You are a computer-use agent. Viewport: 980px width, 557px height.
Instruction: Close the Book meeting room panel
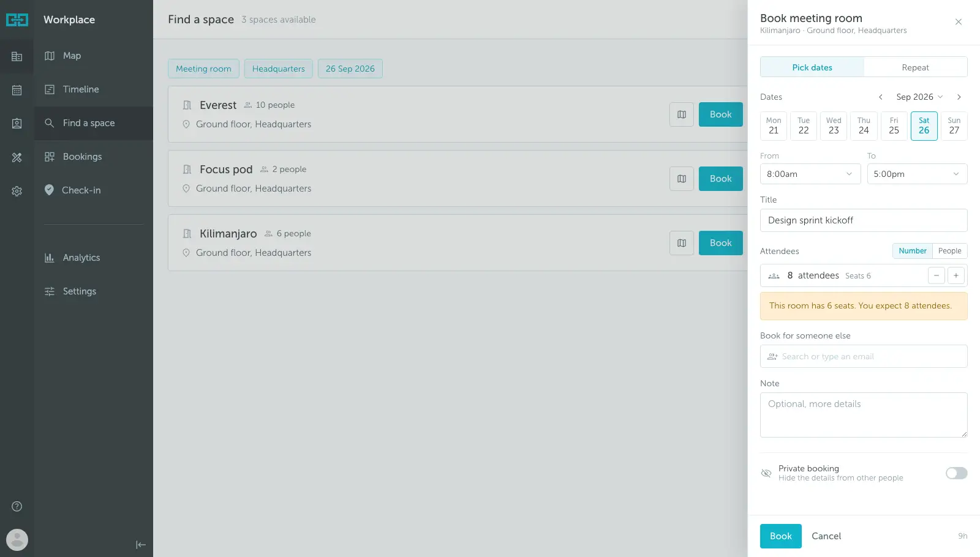pyautogui.click(x=958, y=22)
